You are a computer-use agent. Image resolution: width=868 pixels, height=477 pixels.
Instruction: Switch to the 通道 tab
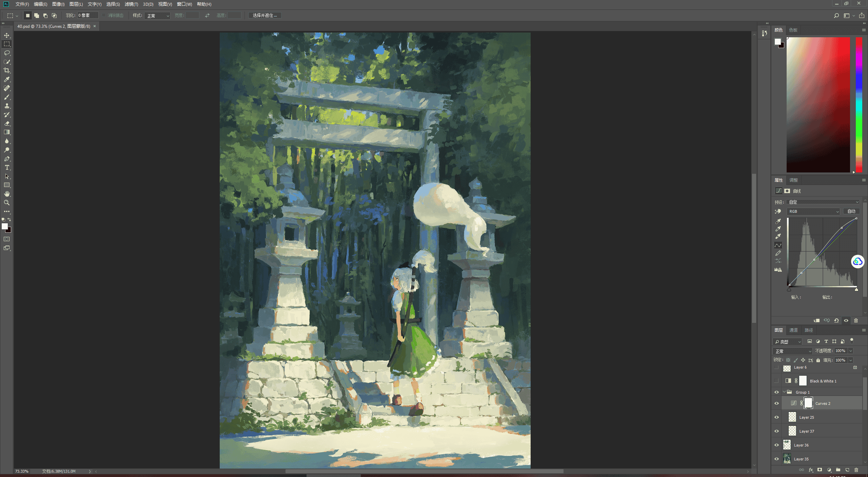(793, 330)
